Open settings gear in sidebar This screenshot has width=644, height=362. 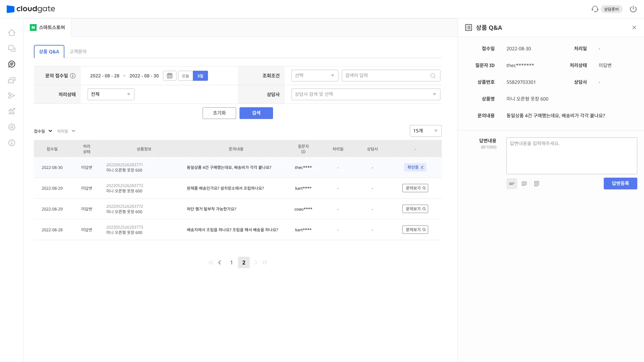(12, 127)
